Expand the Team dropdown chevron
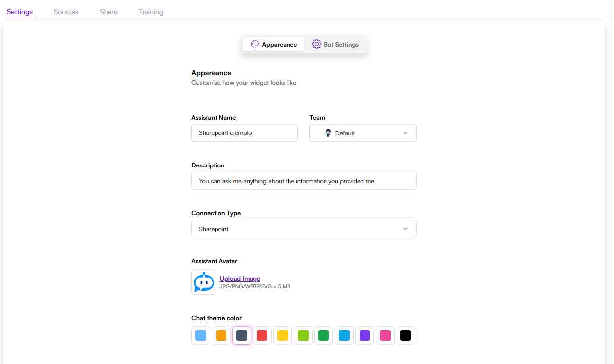Image resolution: width=614 pixels, height=364 pixels. click(405, 133)
